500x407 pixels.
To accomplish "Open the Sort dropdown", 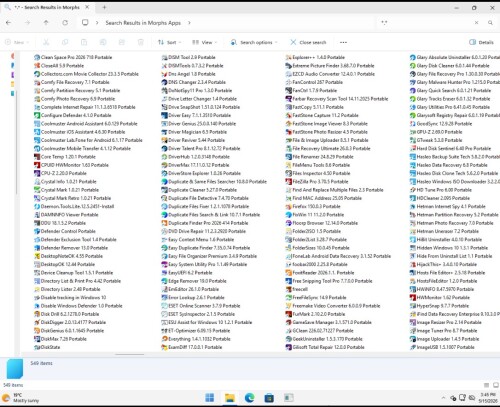I will pyautogui.click(x=169, y=42).
